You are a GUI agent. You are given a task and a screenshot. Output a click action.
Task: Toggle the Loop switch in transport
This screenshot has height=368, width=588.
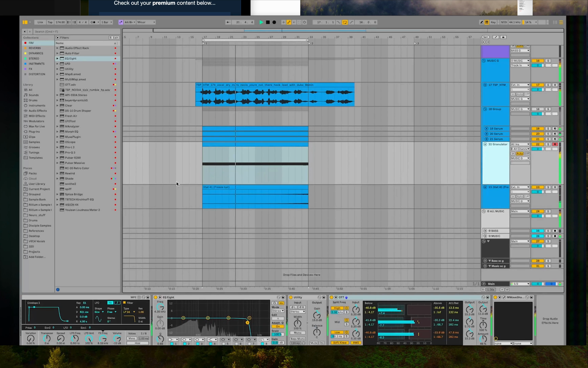coord(345,22)
